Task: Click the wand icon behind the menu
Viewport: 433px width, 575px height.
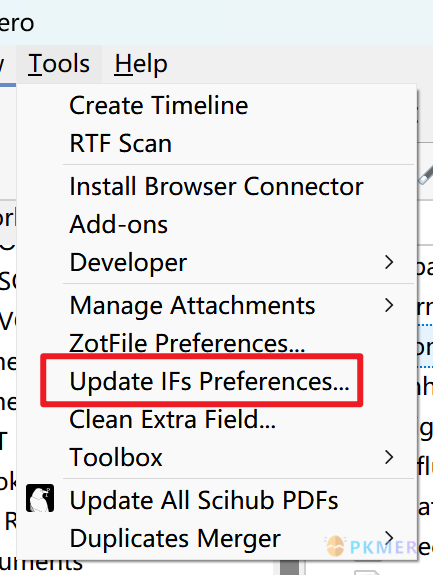Action: (x=425, y=176)
